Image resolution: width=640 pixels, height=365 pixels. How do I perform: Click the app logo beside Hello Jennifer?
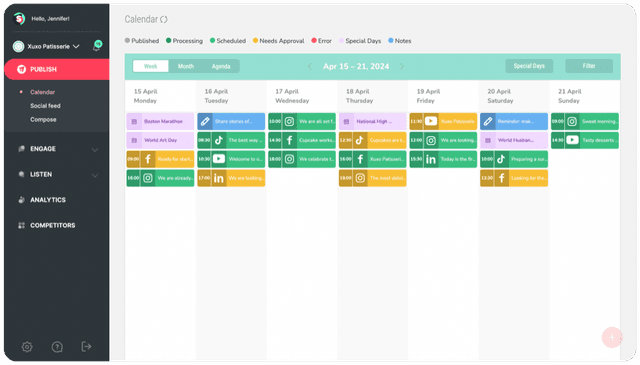19,18
